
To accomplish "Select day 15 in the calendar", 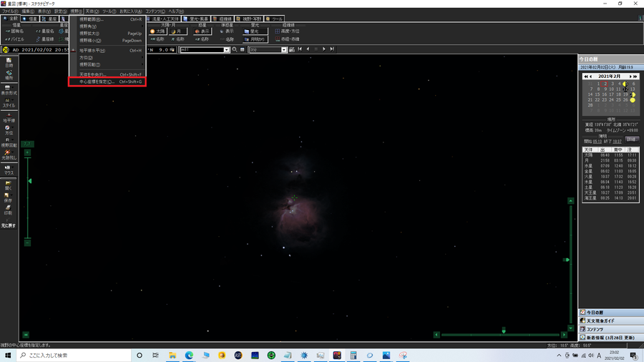I will click(597, 94).
